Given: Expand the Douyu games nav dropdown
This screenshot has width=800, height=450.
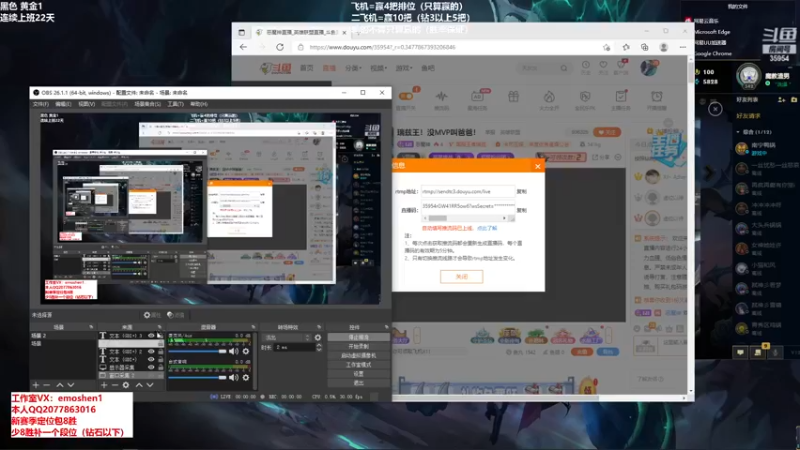Looking at the screenshot, I should [x=403, y=68].
